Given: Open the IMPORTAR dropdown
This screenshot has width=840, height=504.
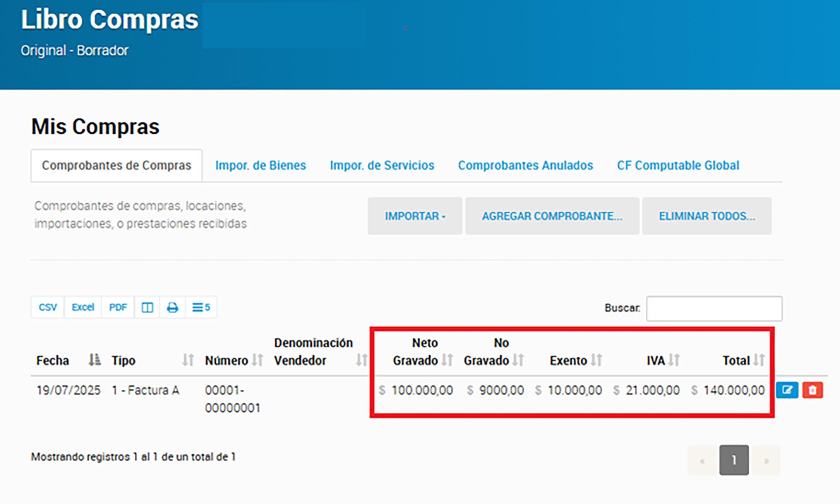Looking at the screenshot, I should [415, 216].
